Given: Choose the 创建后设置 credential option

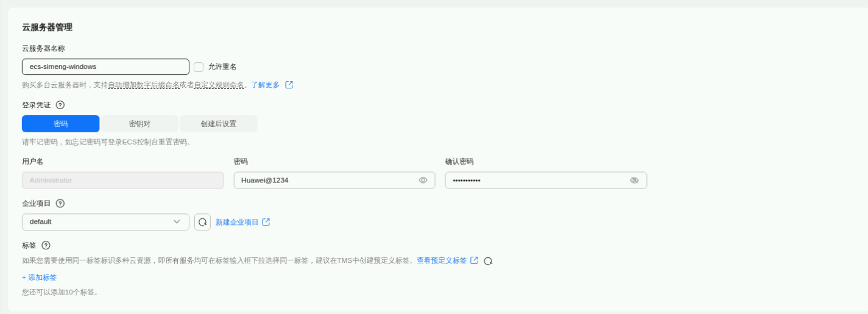Looking at the screenshot, I should pyautogui.click(x=218, y=124).
